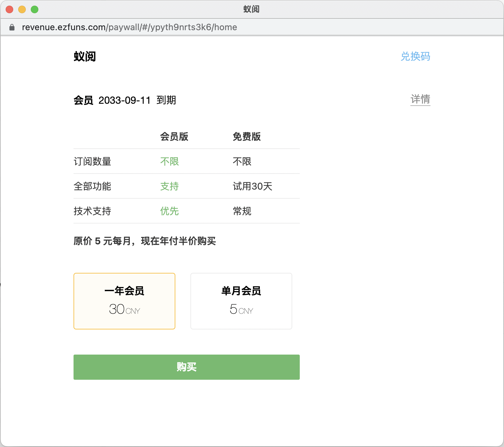504x447 pixels.
Task: Click the green 购买 purchase button
Action: pos(186,367)
